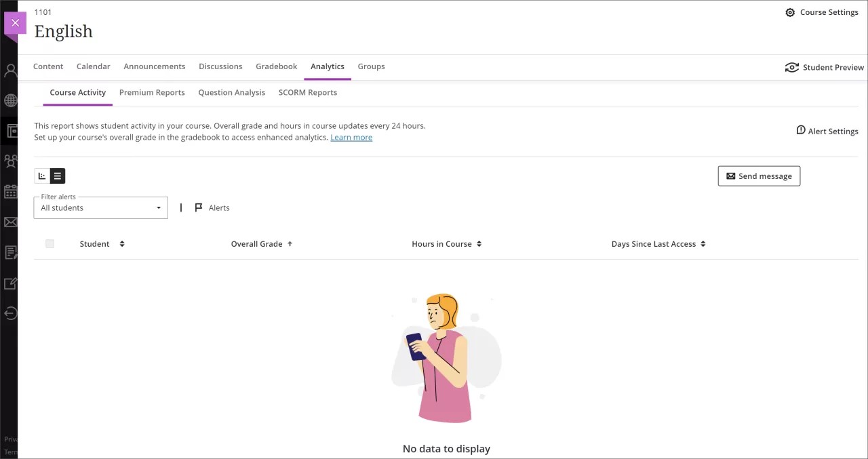Open Alert Settings

827,131
